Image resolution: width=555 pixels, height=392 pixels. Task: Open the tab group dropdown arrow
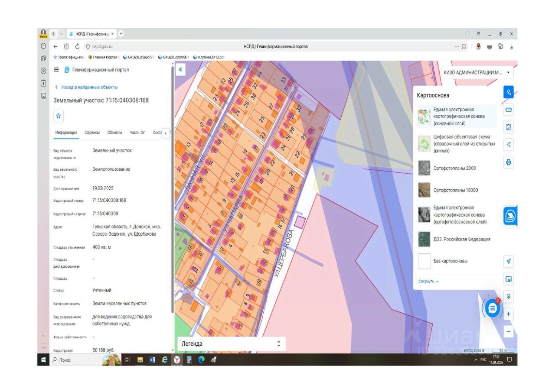62,34
